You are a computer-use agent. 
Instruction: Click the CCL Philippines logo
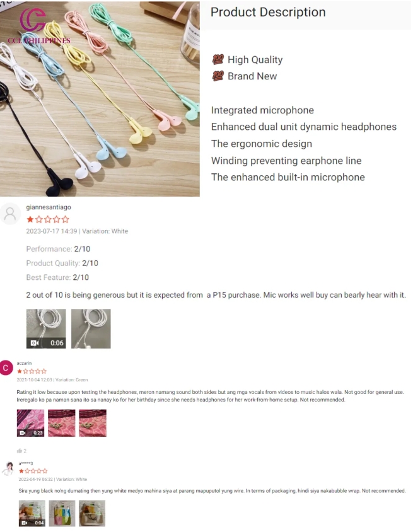click(38, 26)
